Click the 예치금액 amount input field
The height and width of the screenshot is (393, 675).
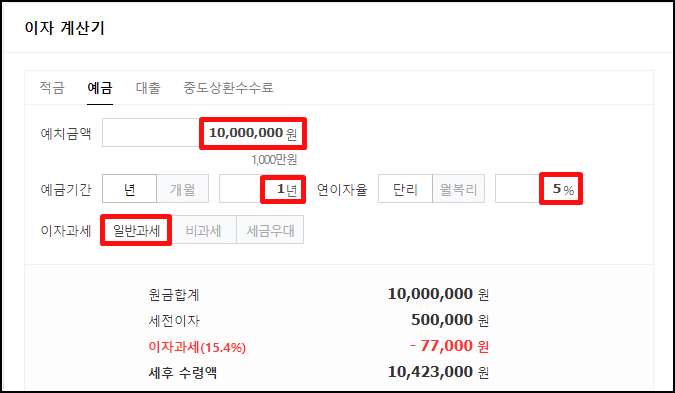pyautogui.click(x=204, y=133)
